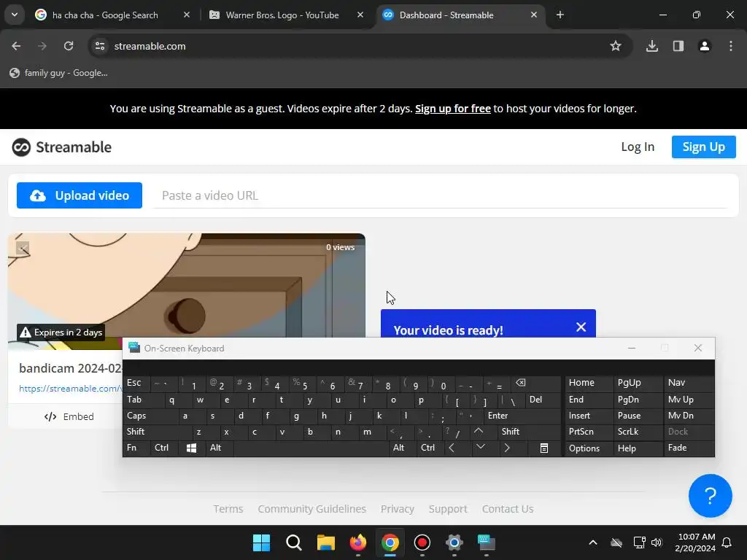
Task: Open the Privacy footer link
Action: coord(398,508)
